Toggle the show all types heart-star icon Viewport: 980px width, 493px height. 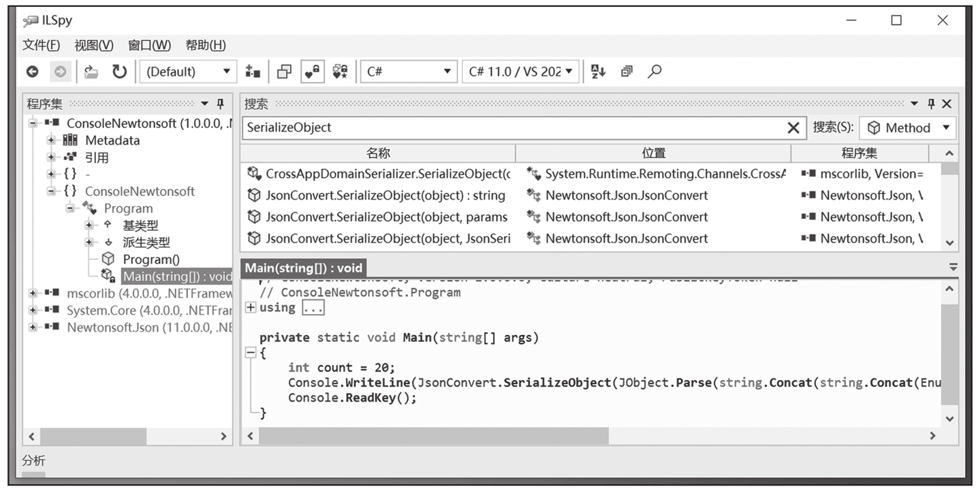(340, 71)
